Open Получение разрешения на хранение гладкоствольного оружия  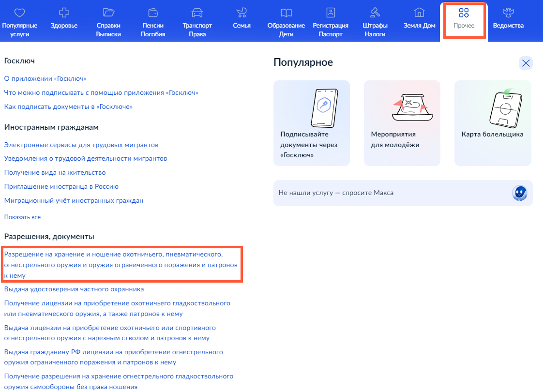point(119,381)
